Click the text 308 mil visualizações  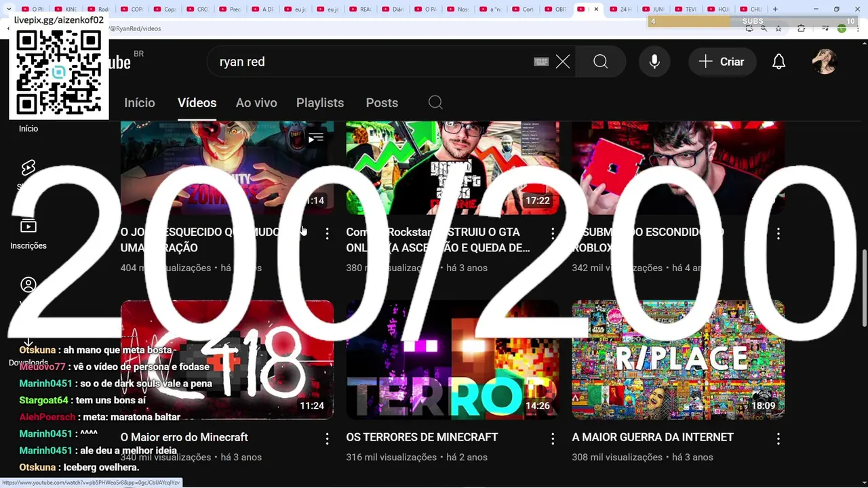coord(617,457)
